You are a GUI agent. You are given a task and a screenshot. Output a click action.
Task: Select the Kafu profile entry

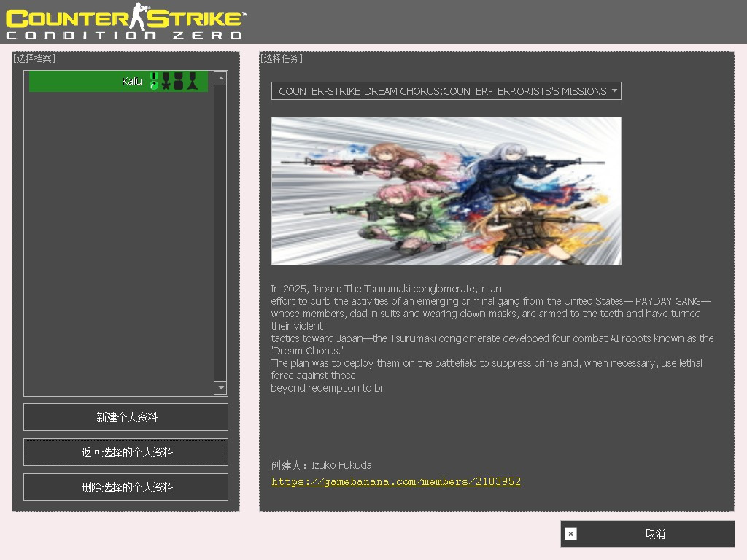118,82
